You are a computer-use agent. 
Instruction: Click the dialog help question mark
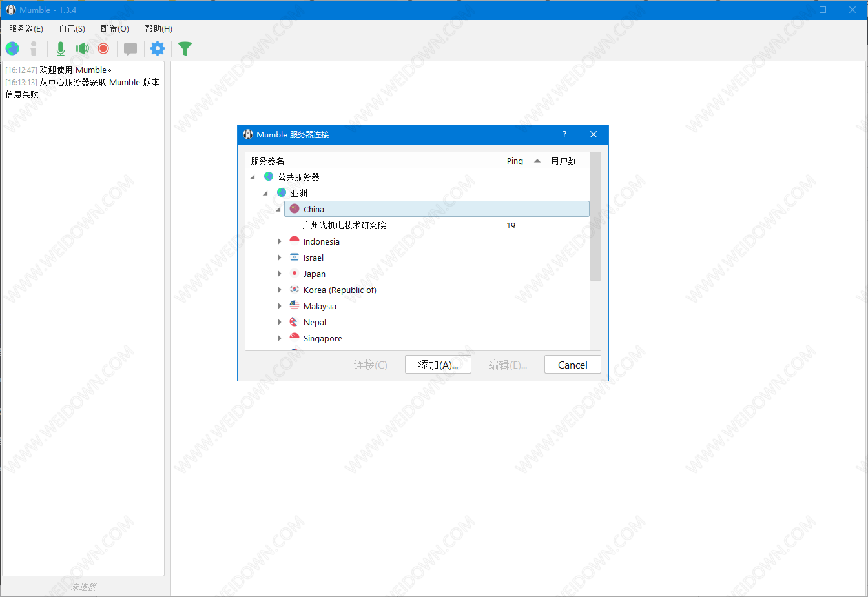(564, 134)
